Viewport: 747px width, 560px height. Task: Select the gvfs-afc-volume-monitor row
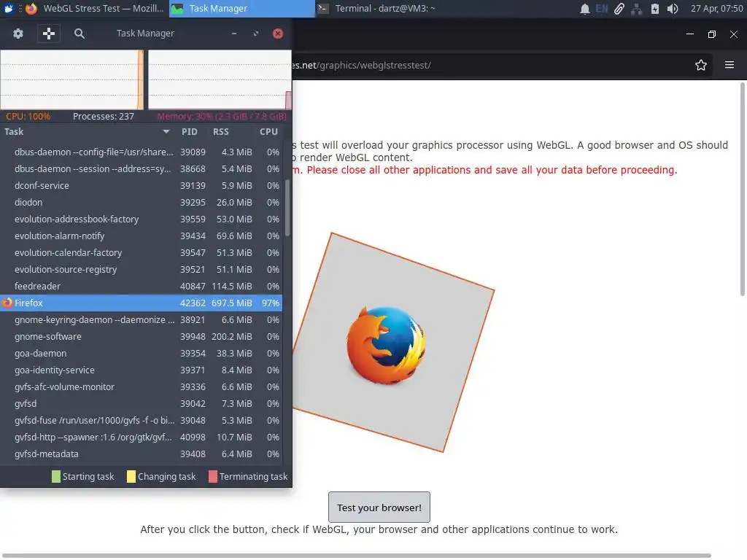pos(141,386)
